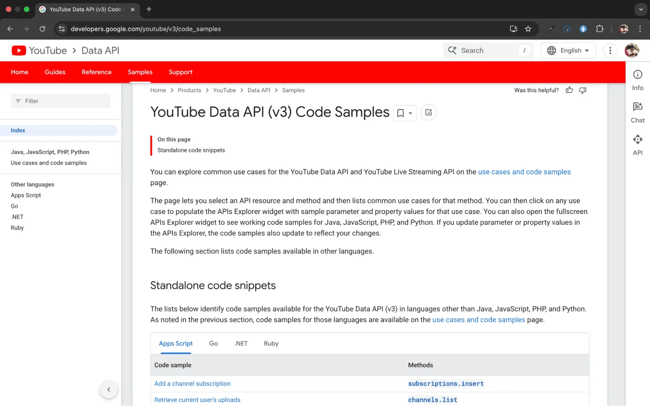Select the Go code samples tab
This screenshot has width=650, height=406.
click(213, 343)
